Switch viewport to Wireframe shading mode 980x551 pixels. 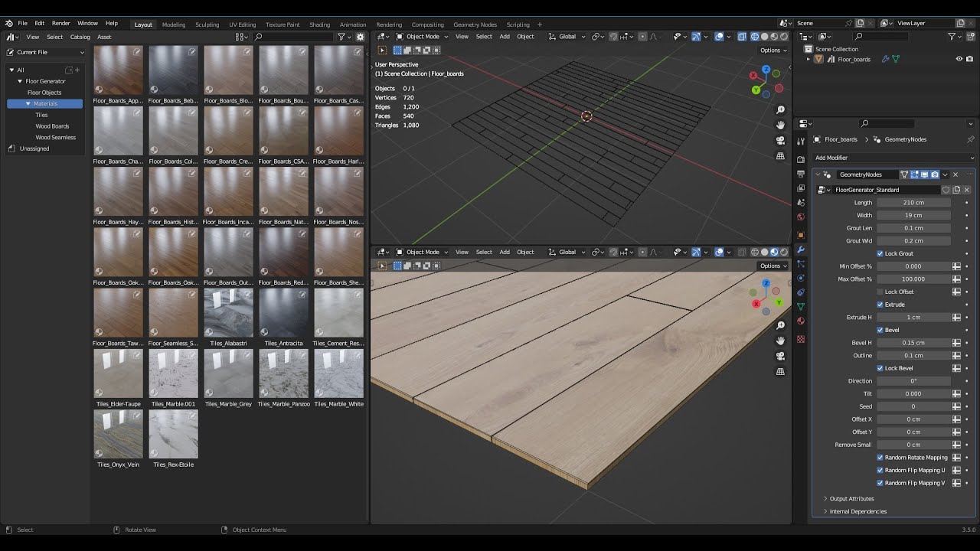[753, 35]
